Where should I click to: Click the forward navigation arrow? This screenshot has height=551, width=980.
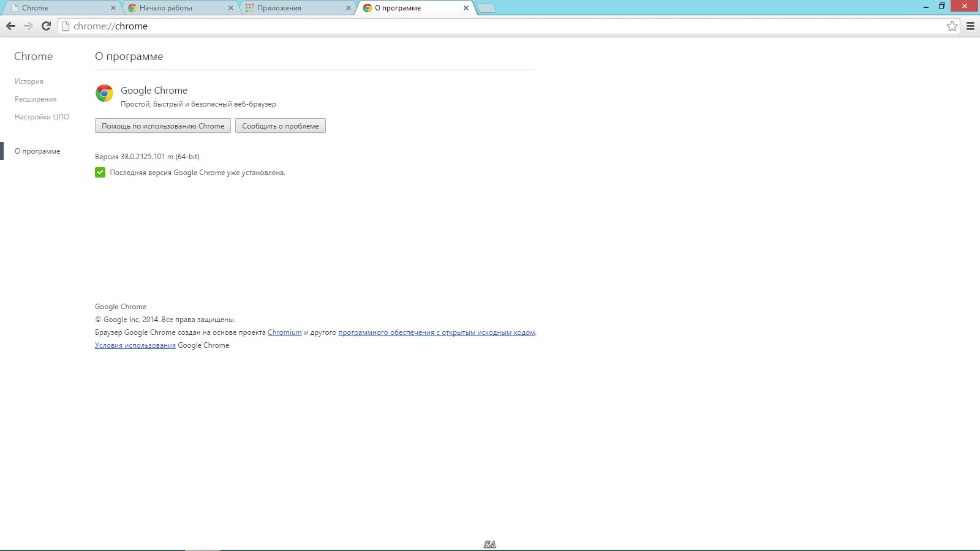tap(28, 26)
